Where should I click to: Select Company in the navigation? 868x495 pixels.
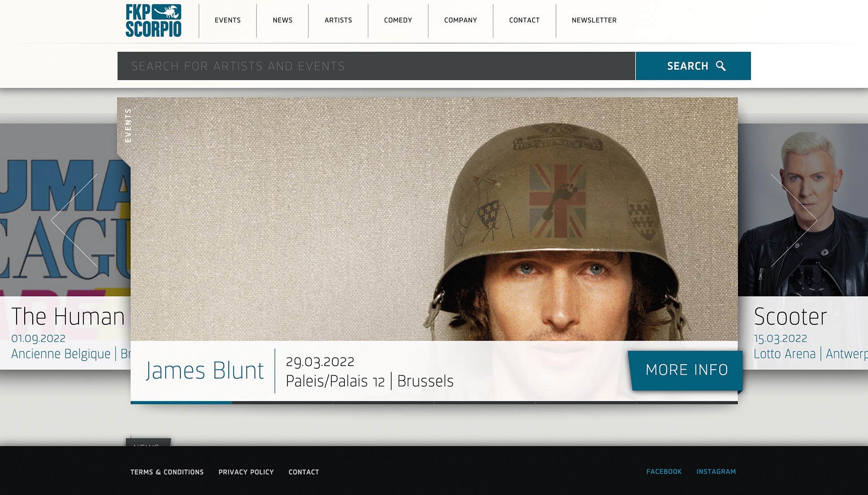[x=460, y=20]
